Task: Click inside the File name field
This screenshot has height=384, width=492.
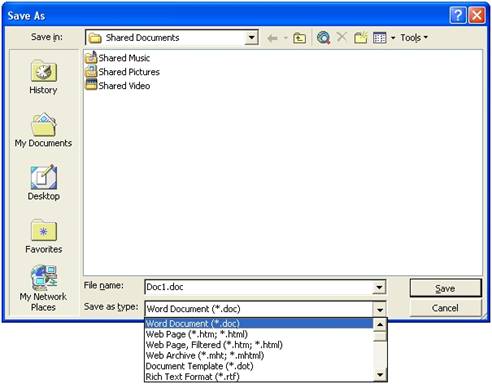Action: (x=259, y=287)
